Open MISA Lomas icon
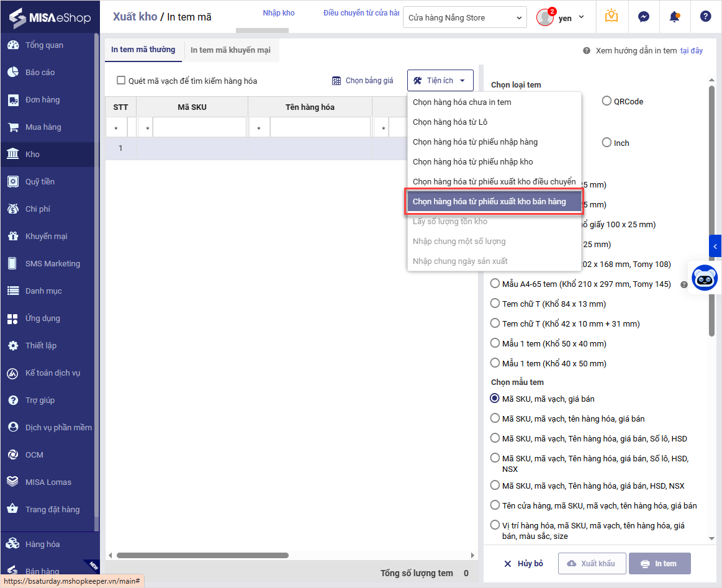 pyautogui.click(x=13, y=482)
